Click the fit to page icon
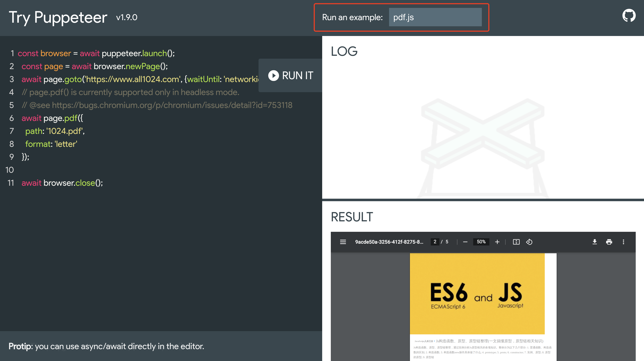This screenshot has height=361, width=644. pos(516,242)
